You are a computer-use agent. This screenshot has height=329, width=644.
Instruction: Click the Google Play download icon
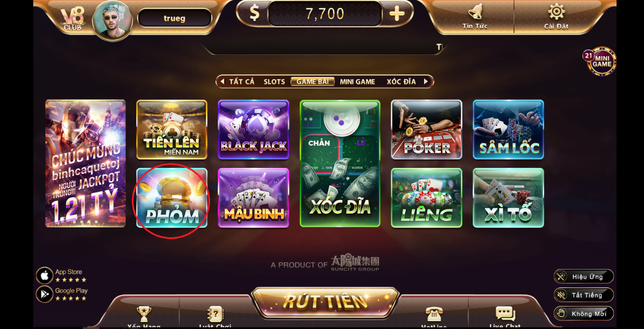coord(45,294)
